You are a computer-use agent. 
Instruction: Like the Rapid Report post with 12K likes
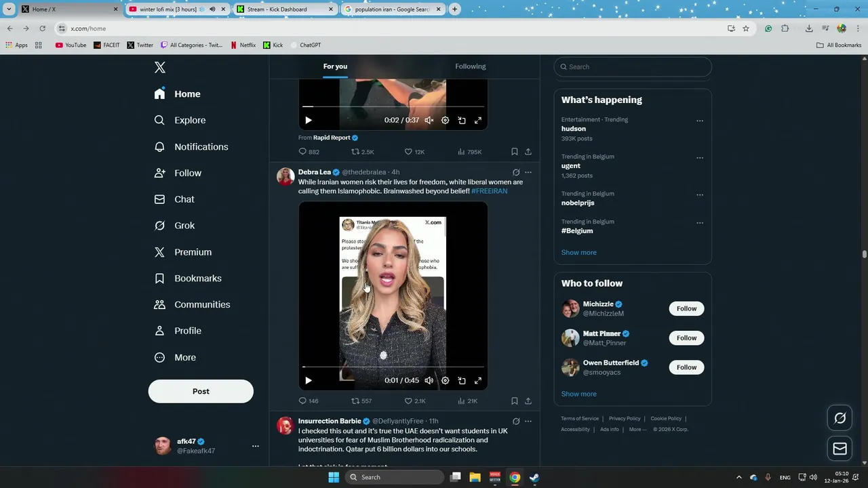tap(414, 152)
